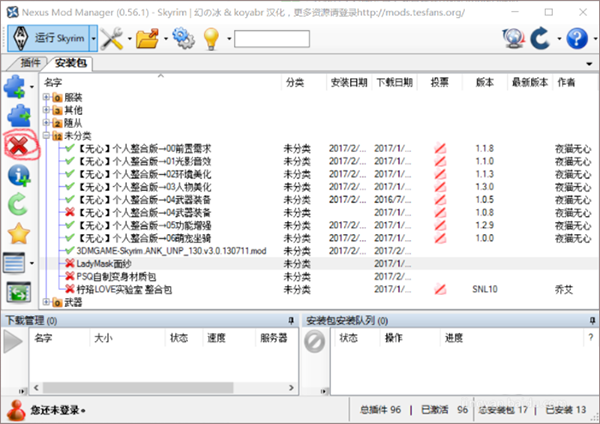The image size is (600, 424).
Task: Open the blue help question mark icon
Action: (577, 38)
